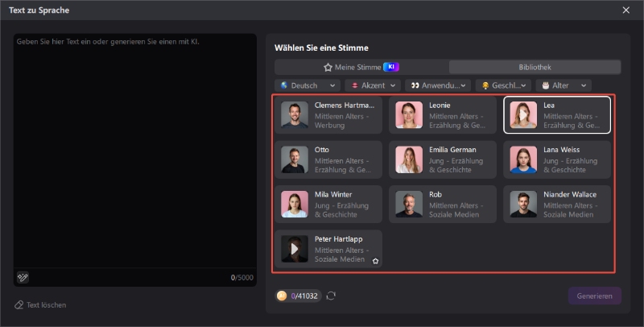
Task: Play the Lea voice preview
Action: (523, 115)
